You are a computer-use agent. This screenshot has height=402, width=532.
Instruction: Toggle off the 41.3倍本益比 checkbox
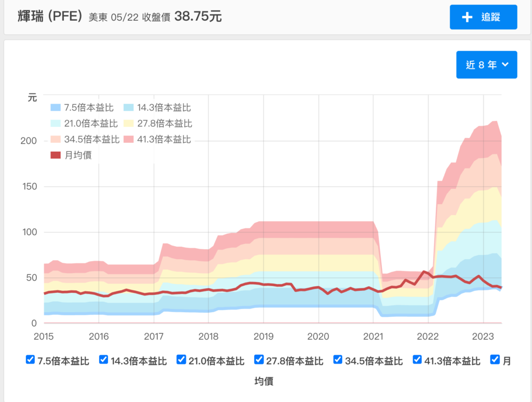click(416, 359)
